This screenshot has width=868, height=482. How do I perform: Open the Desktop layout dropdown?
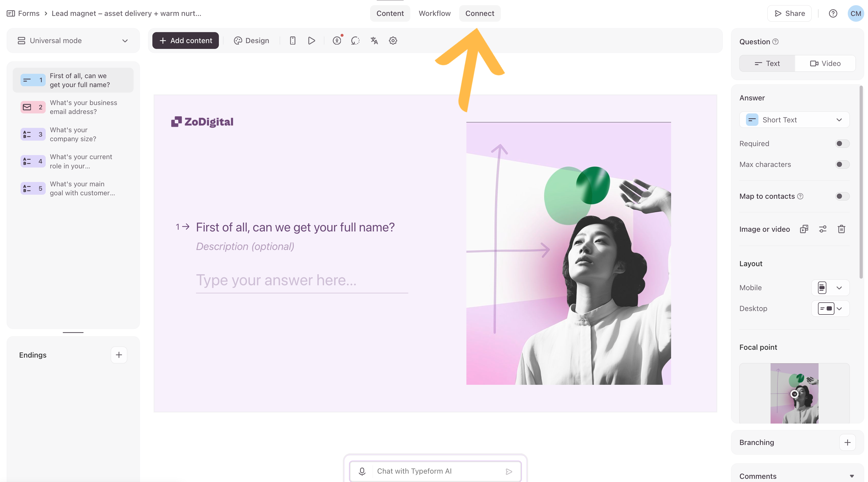click(830, 308)
